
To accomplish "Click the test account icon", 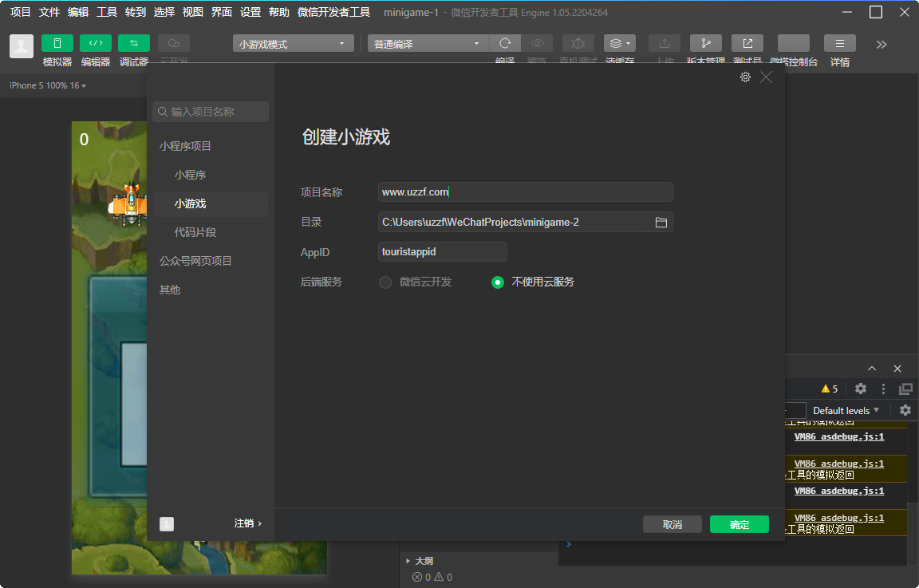I will [x=747, y=43].
